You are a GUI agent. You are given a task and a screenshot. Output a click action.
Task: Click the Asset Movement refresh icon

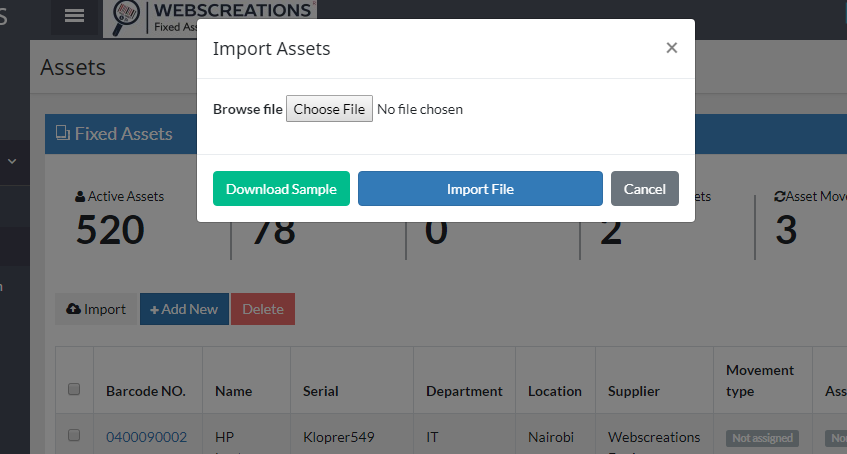[779, 197]
